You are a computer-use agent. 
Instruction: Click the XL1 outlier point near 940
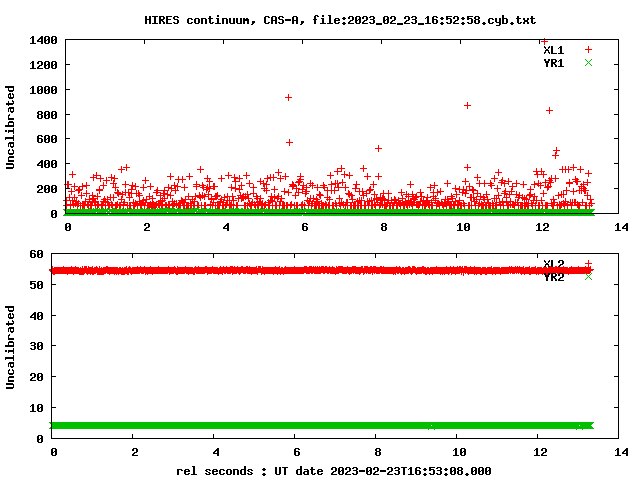click(288, 98)
